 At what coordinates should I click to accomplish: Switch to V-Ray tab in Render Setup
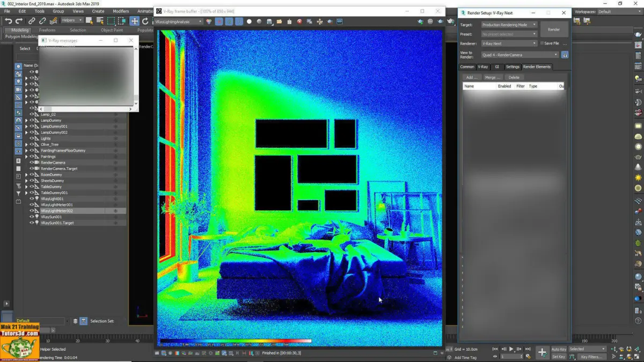pyautogui.click(x=483, y=67)
